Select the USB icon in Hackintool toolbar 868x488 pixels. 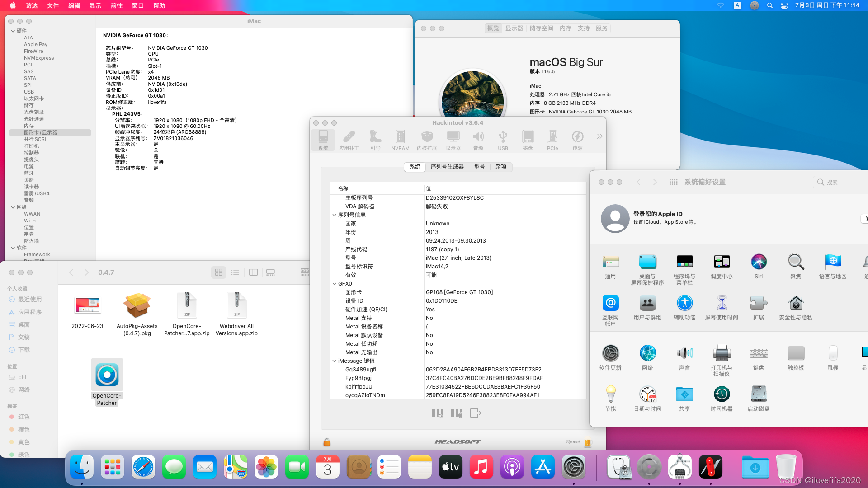(503, 140)
